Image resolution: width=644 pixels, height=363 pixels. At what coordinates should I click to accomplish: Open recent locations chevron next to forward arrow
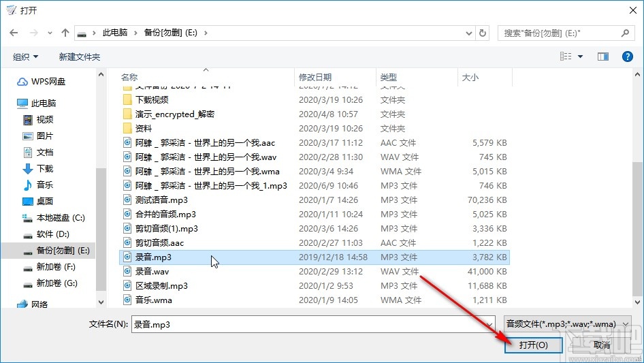pos(50,33)
